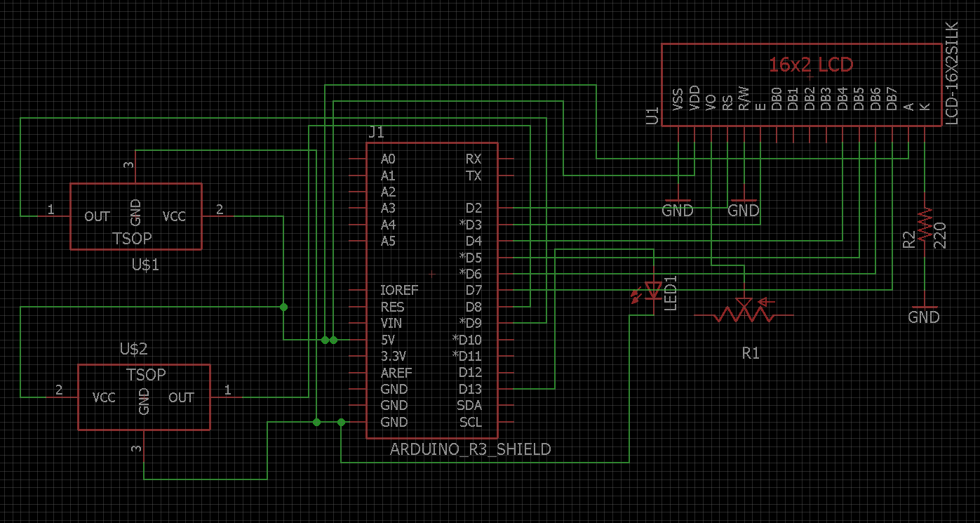Image resolution: width=980 pixels, height=523 pixels.
Task: Click the DB4 pin on the LCD
Action: point(843,100)
